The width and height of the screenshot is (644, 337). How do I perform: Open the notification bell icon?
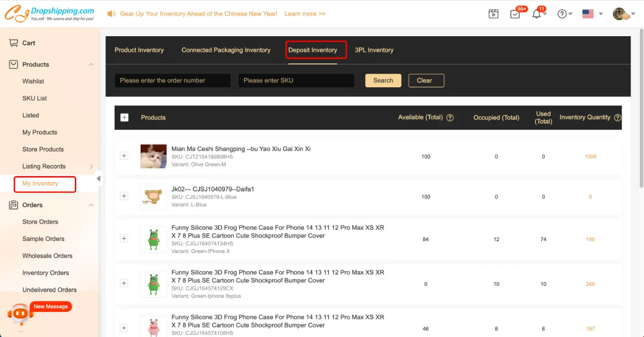click(x=536, y=14)
